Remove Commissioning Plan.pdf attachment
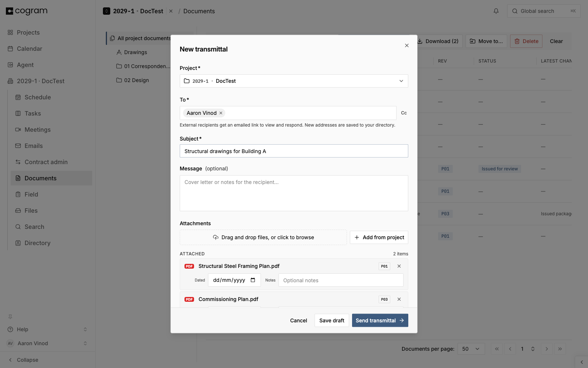This screenshot has width=588, height=368. point(399,299)
